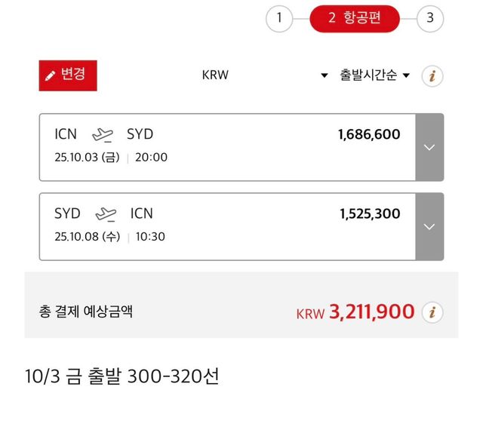Select the step 2 항공편 tab

(x=354, y=18)
